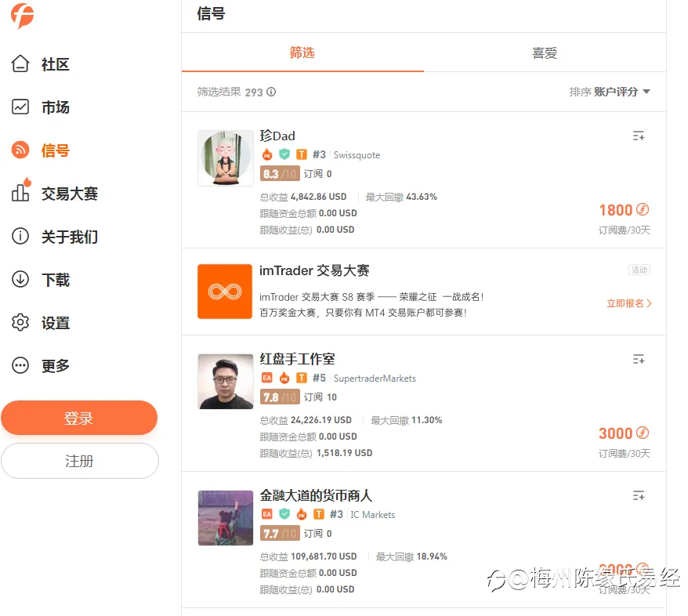This screenshot has height=616, width=688.
Task: Click 金融大道的货币商人's orange T badge
Action: pos(319,514)
